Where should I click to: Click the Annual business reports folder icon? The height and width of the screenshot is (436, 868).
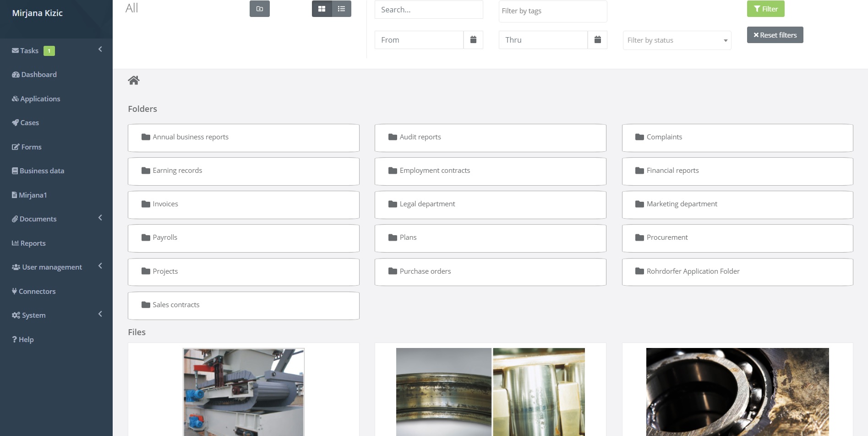pyautogui.click(x=146, y=137)
